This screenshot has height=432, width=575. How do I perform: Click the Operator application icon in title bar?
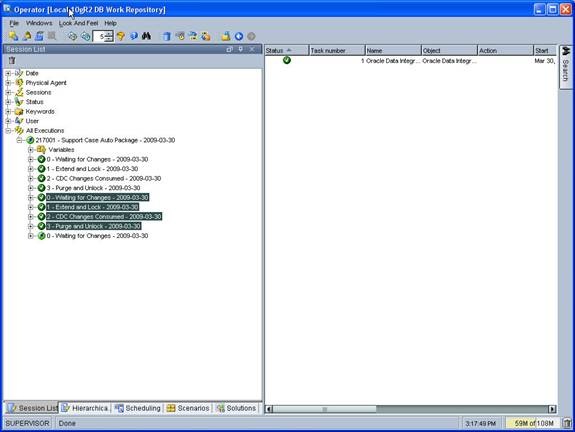click(7, 9)
